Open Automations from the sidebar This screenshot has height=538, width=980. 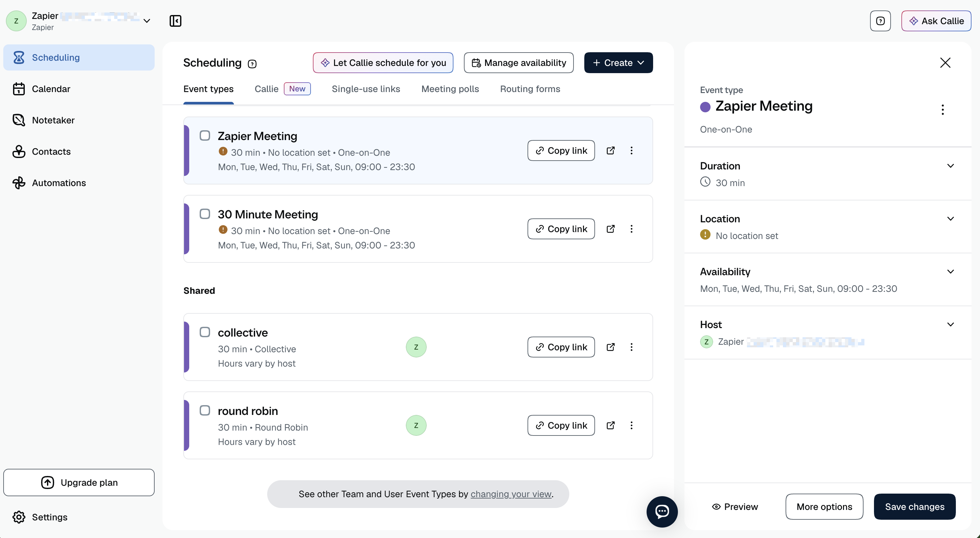tap(79, 183)
